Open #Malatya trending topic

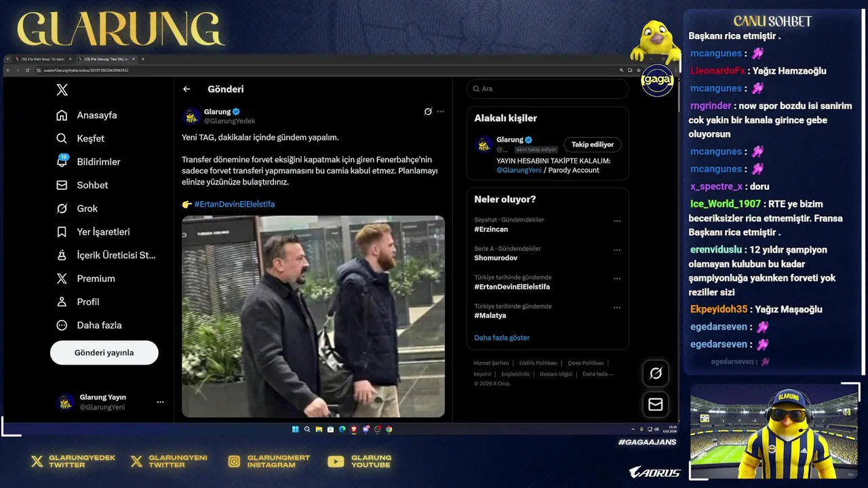(x=490, y=315)
